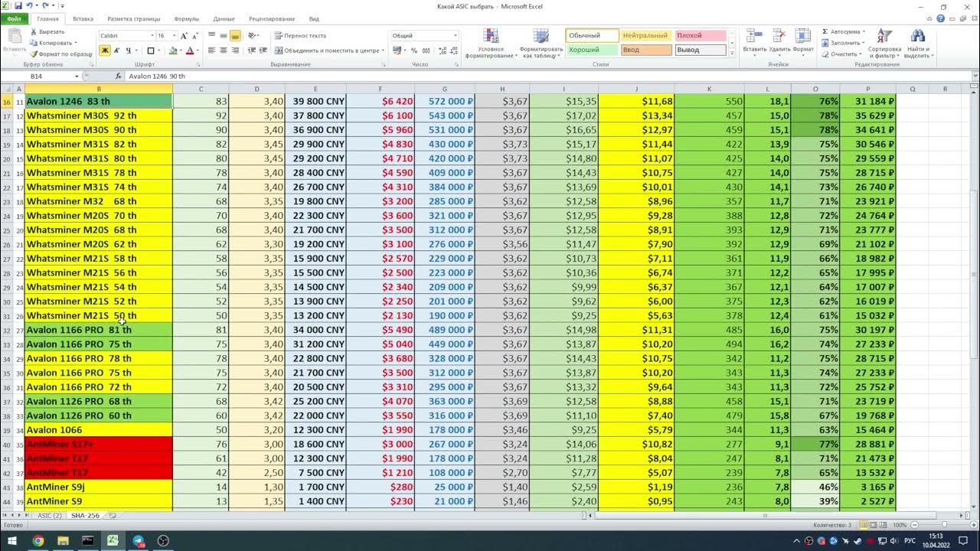Open Conditional Formatting (Условное форматирование) menu
This screenshot has height=551, width=980.
click(491, 43)
